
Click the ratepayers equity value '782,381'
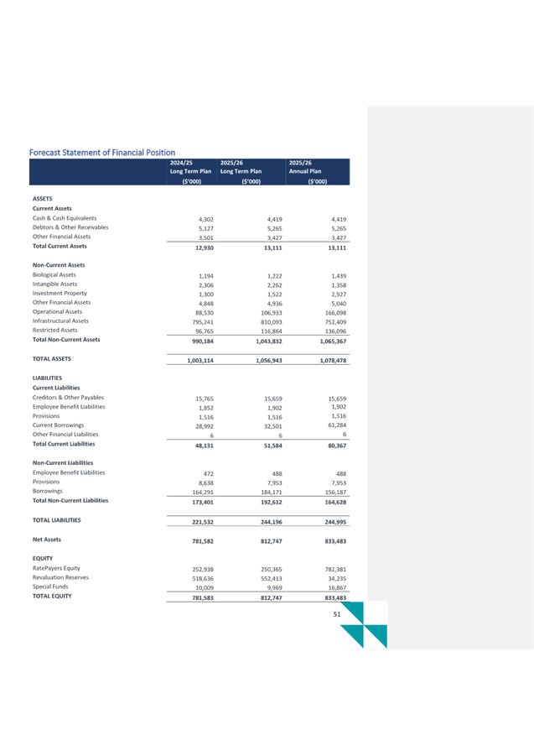(335, 570)
